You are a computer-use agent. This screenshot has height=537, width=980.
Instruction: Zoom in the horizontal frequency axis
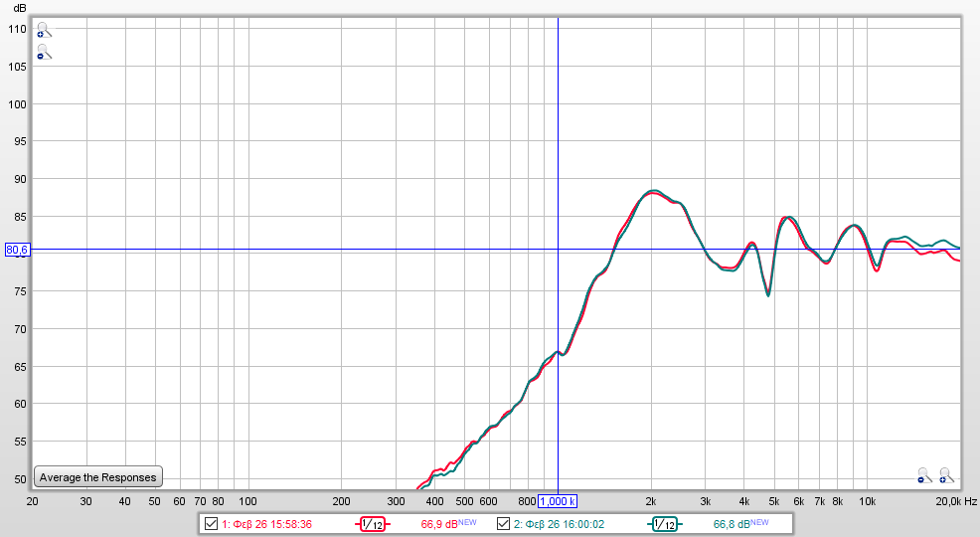point(946,475)
